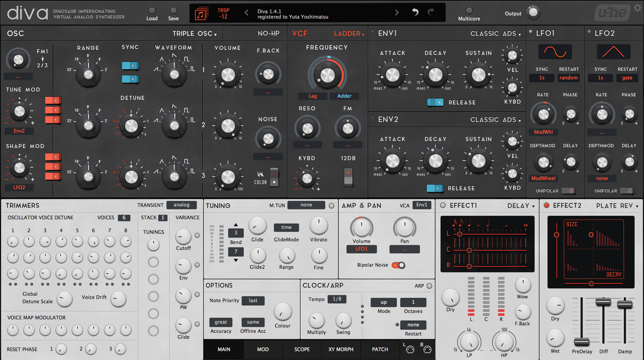Switch to the SCOPE tab
644x360 pixels.
click(302, 349)
